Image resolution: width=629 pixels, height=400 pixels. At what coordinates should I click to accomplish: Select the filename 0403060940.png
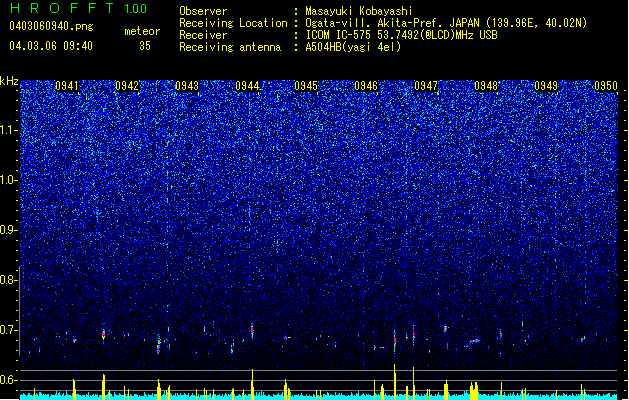[51, 26]
